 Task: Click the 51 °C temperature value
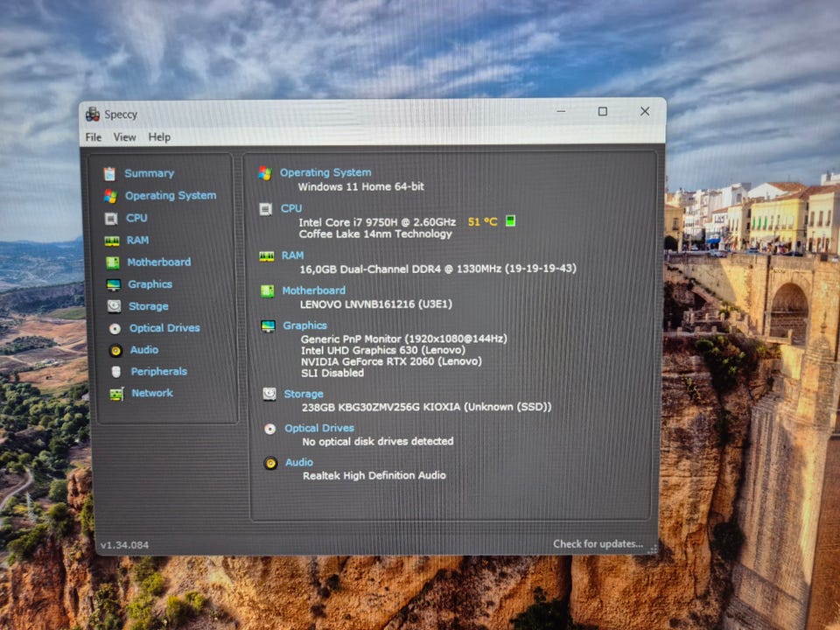483,221
